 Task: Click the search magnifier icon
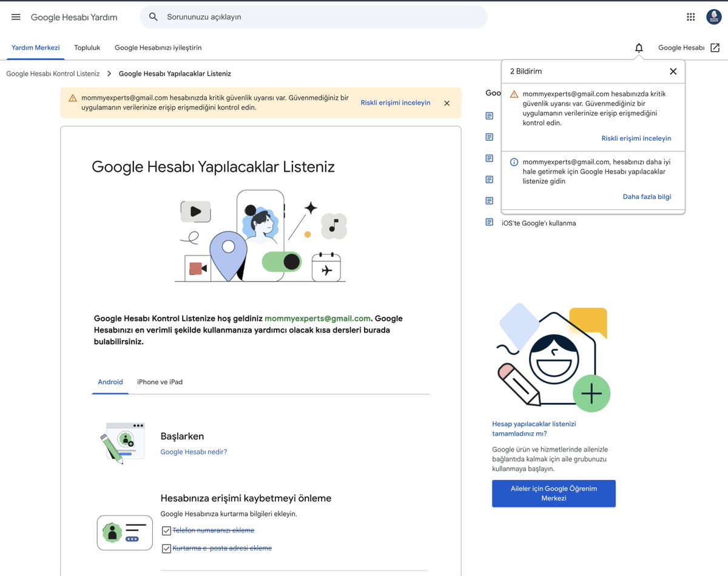coord(153,17)
